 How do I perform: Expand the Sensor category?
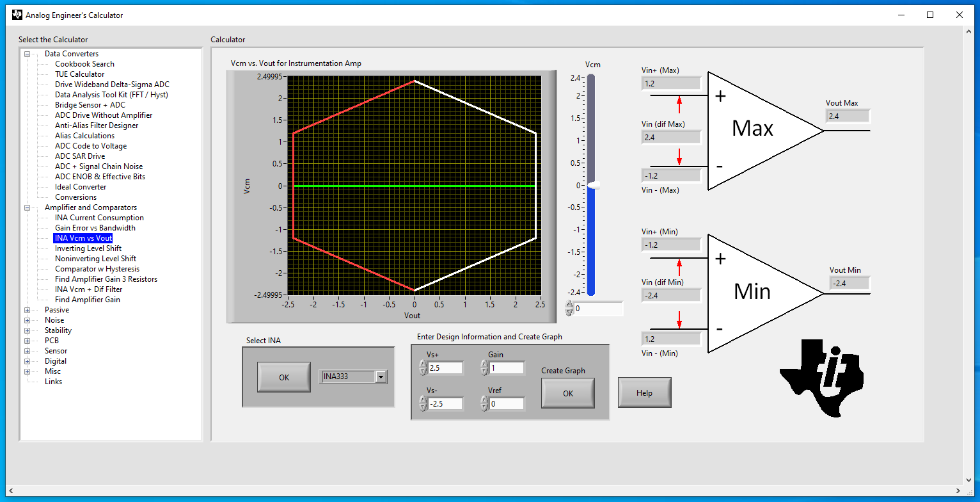coord(26,350)
